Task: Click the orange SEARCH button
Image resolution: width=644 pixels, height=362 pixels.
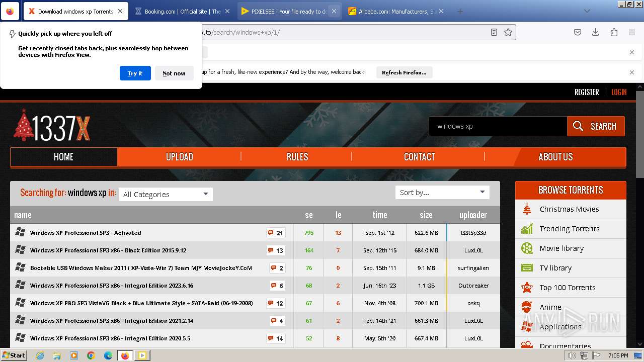Action: 596,126
